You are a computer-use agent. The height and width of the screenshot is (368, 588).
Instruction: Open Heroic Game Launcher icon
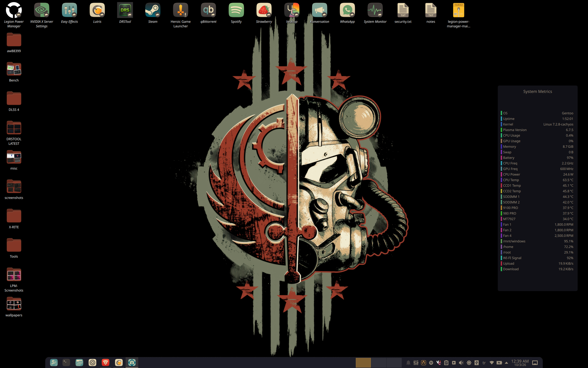181,10
